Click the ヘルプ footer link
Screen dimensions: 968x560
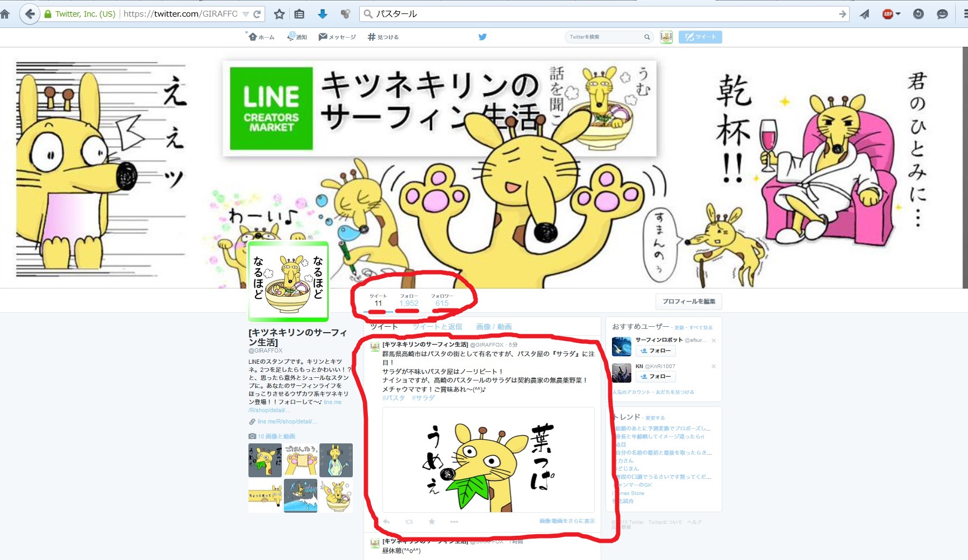coord(694,522)
